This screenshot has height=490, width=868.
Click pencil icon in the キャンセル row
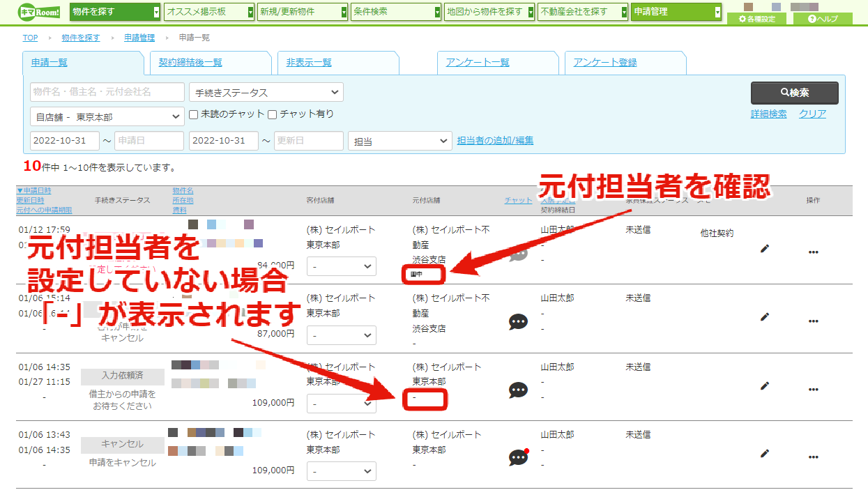tap(765, 453)
